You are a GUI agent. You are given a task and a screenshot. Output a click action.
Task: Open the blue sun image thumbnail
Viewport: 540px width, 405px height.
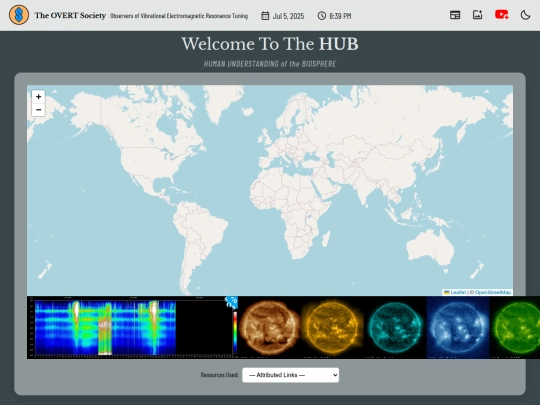458,327
